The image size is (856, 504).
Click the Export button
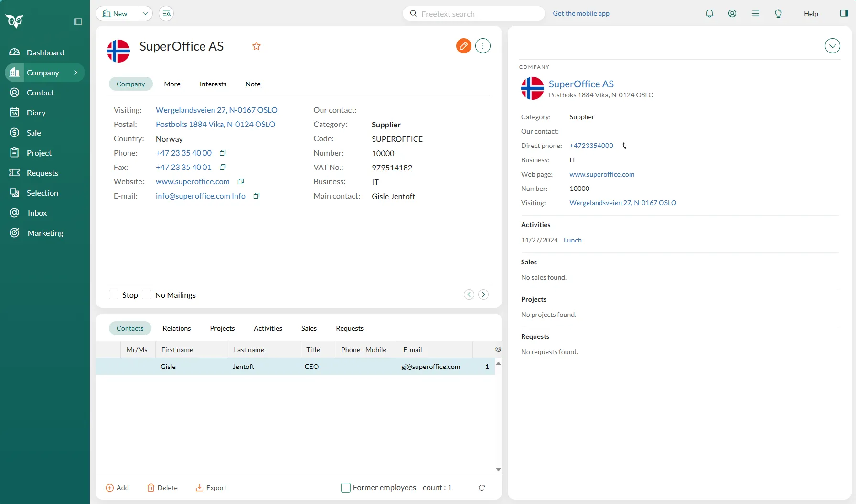point(211,488)
